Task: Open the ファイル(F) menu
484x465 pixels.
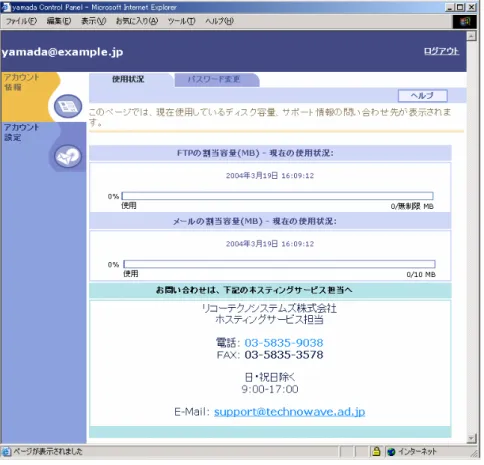Action: [x=21, y=21]
